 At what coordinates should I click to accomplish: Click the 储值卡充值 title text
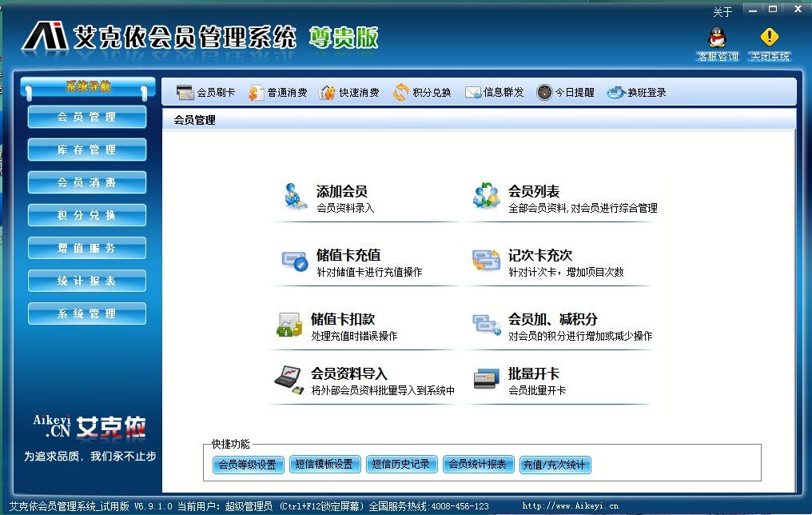pos(348,255)
